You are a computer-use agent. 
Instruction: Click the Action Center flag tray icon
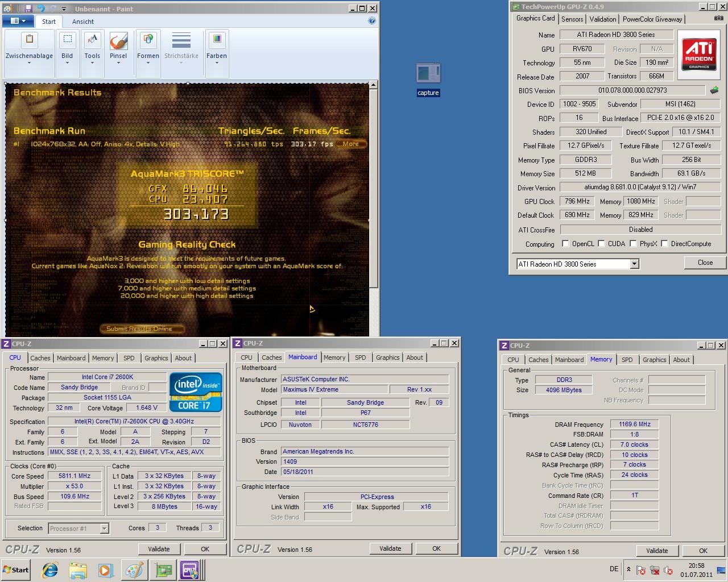(x=641, y=570)
